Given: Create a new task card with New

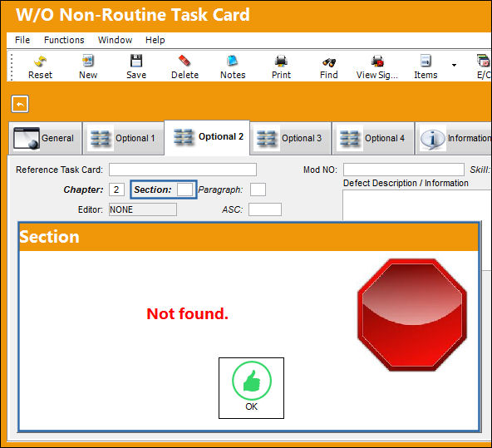Looking at the screenshot, I should pos(88,66).
